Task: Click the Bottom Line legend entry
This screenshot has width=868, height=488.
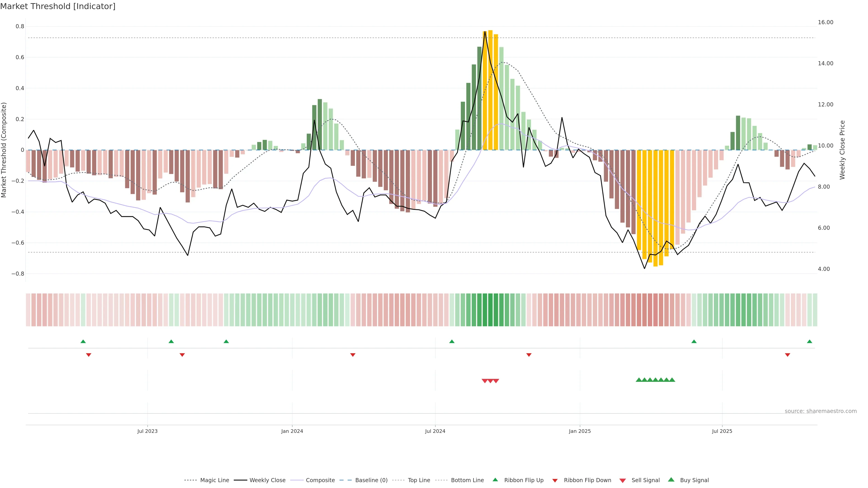Action: [467, 480]
